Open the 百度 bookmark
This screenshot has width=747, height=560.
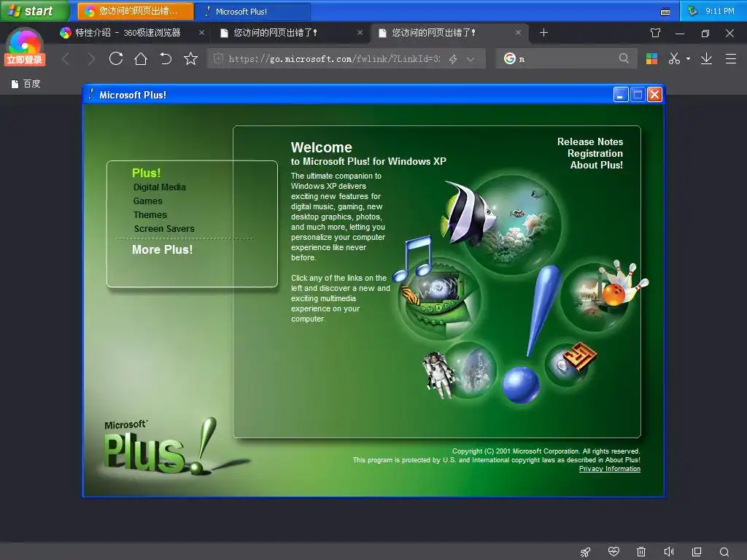click(x=26, y=84)
